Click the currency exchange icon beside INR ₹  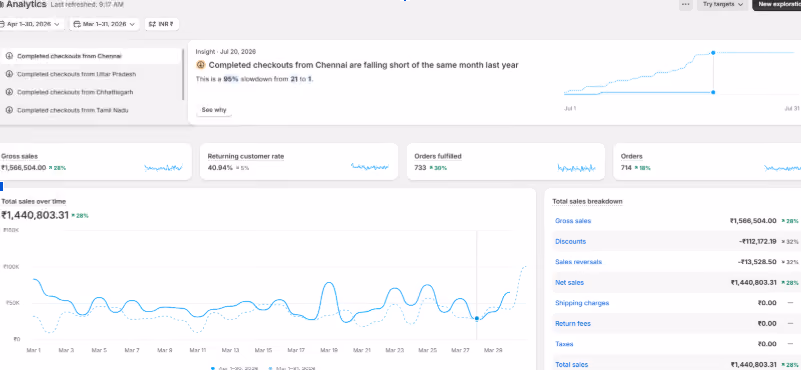tap(152, 24)
